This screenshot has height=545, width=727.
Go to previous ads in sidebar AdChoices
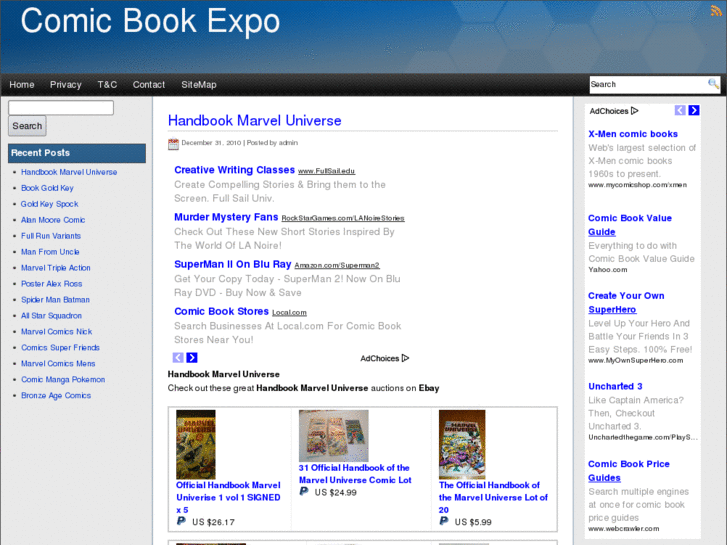coord(680,110)
